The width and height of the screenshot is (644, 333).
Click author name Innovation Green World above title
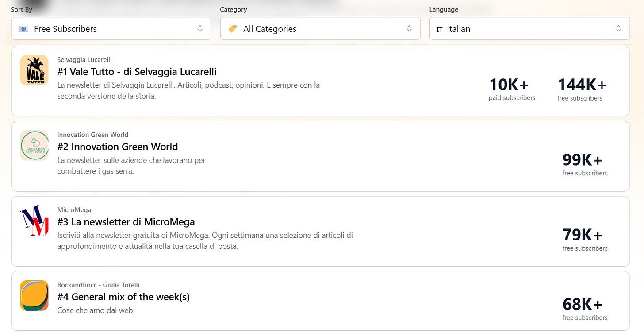pos(93,135)
